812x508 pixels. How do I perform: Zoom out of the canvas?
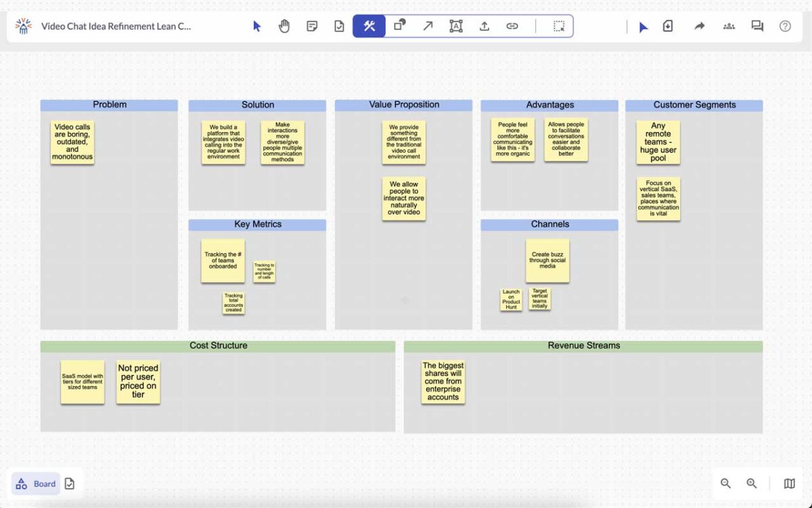[725, 483]
